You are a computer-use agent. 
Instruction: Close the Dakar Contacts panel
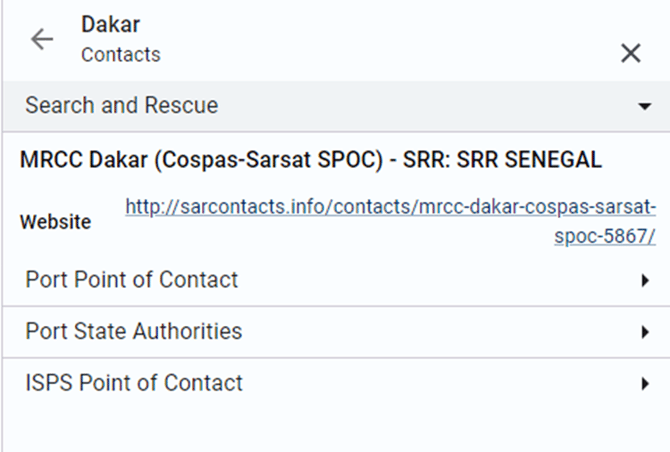630,53
